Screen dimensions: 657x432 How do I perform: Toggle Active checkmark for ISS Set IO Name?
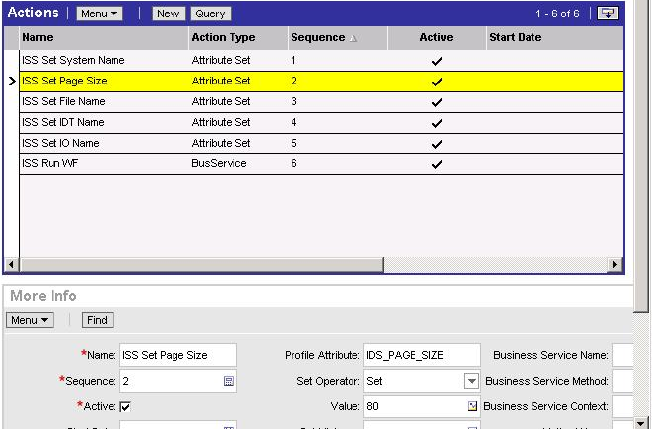436,143
